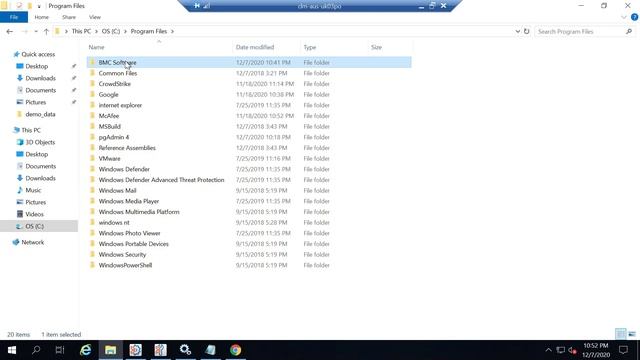Open recent locations dropdown arrow

tap(36, 31)
